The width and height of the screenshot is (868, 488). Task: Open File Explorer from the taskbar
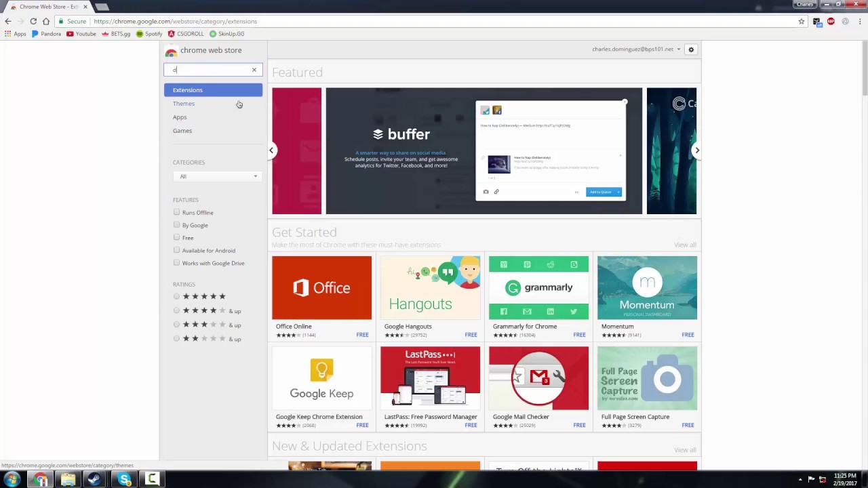[x=68, y=480]
